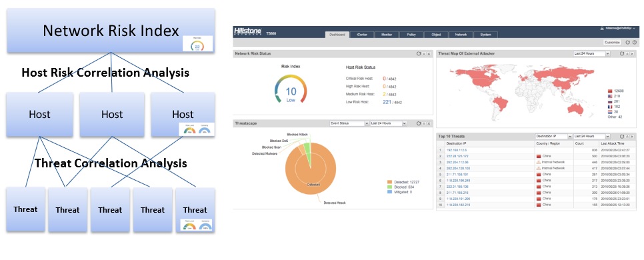The image size is (644, 260).
Task: Close the Threat Map Of External Attacker panel
Action: [634, 53]
